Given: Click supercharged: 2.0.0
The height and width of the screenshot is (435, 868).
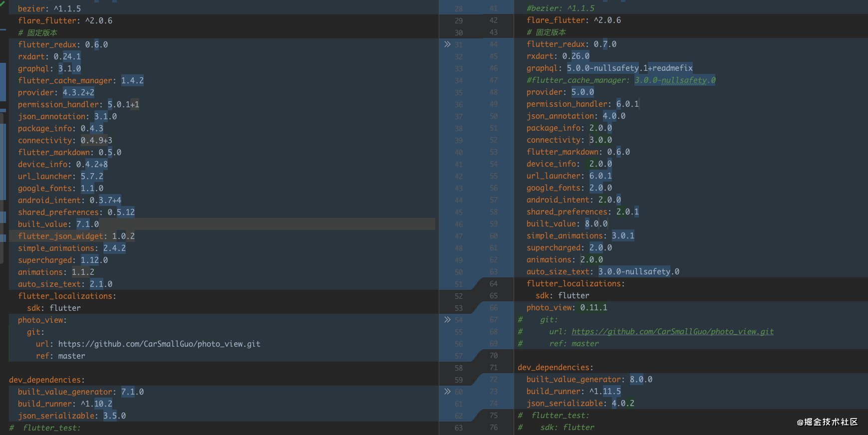Looking at the screenshot, I should coord(569,247).
